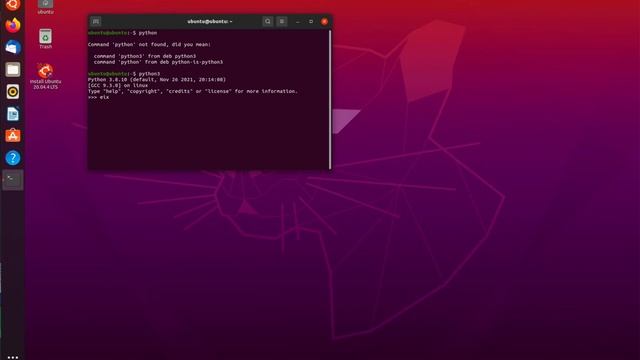Click the terminal search icon
The height and width of the screenshot is (360, 640).
point(267,21)
